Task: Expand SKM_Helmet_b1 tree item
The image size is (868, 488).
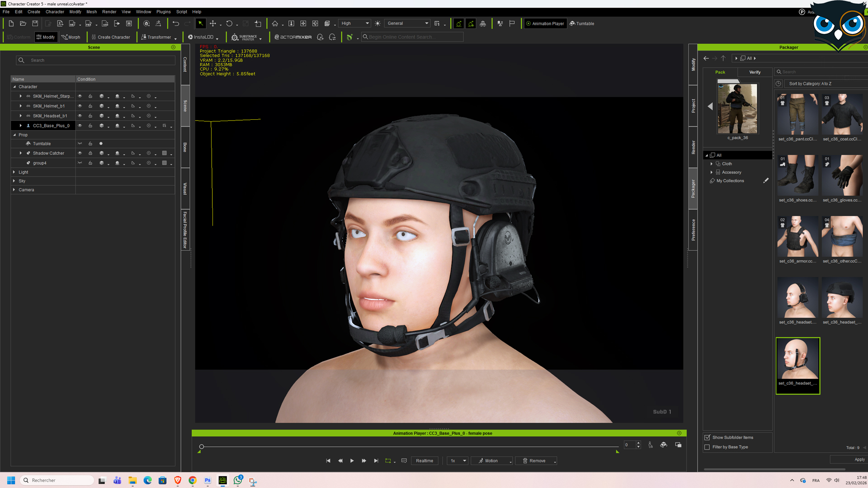Action: pos(21,106)
